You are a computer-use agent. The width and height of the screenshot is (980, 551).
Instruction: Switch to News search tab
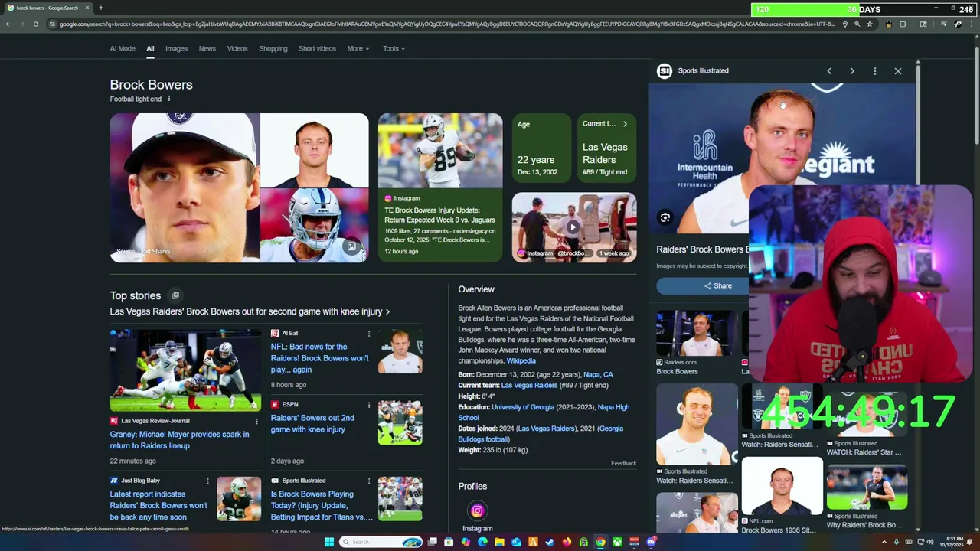click(207, 48)
